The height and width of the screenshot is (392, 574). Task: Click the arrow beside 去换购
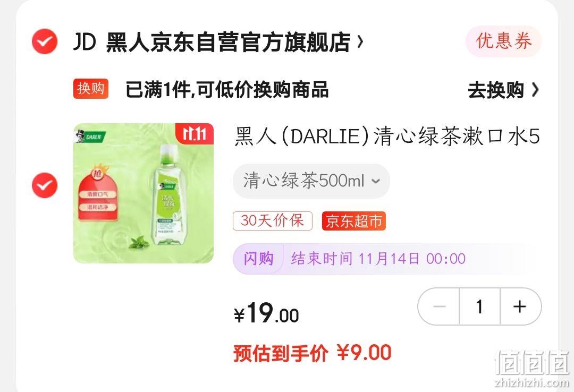point(535,90)
